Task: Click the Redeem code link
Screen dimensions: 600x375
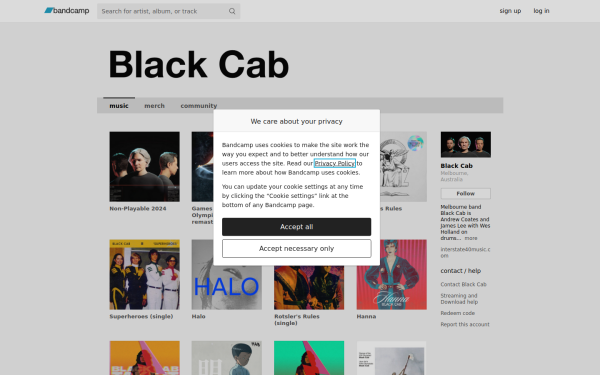Action: [458, 313]
